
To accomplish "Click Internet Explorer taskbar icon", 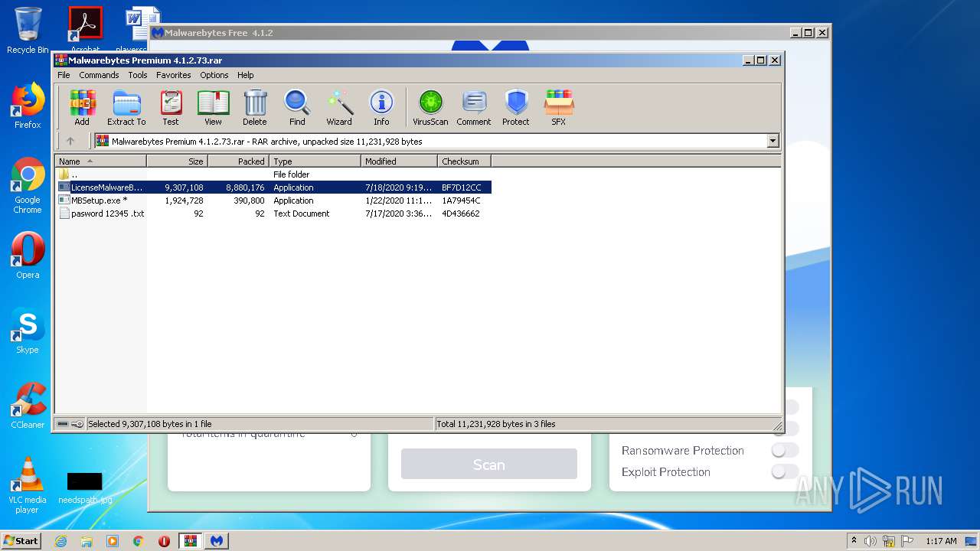I will [60, 541].
